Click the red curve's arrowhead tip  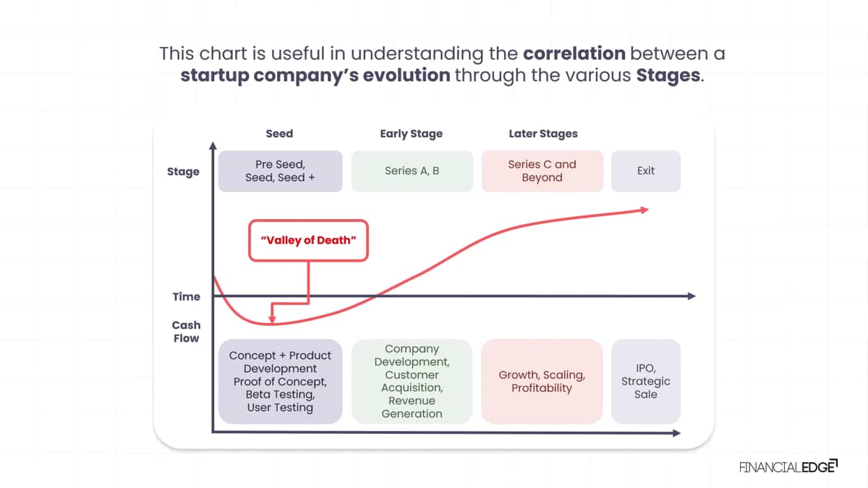[x=644, y=209]
